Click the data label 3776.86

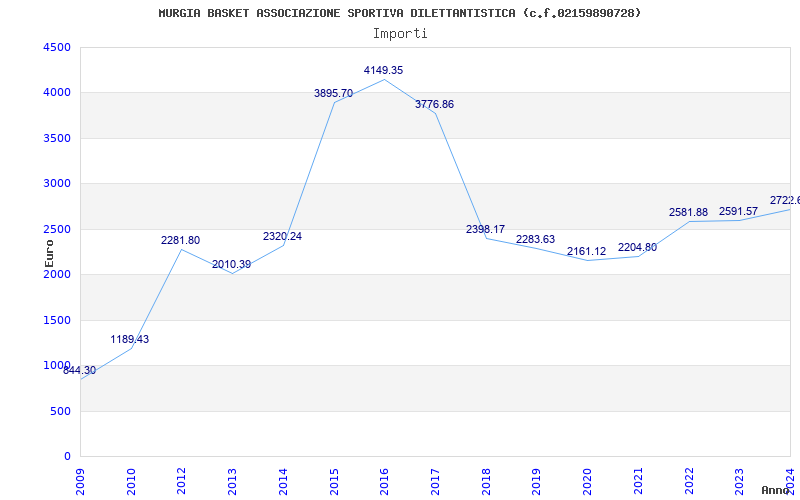[x=434, y=105]
